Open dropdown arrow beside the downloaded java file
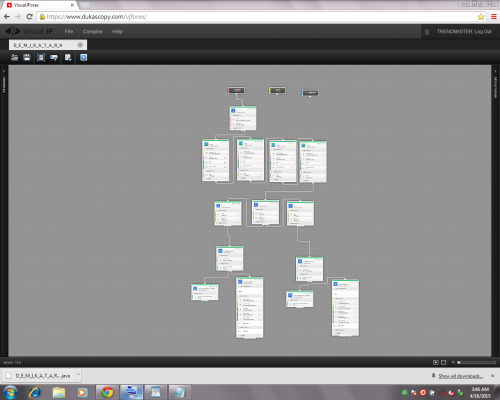 click(79, 375)
